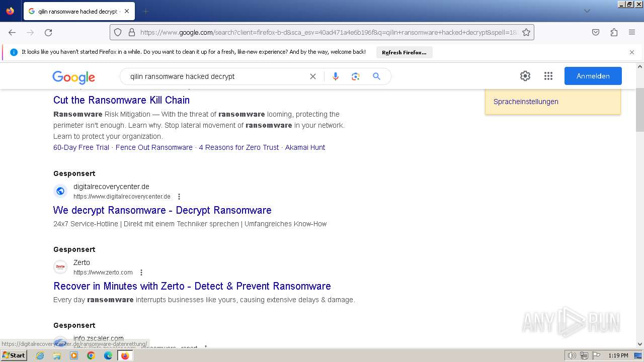Open the volume speaker tray icon
Image resolution: width=644 pixels, height=362 pixels.
pos(572,355)
